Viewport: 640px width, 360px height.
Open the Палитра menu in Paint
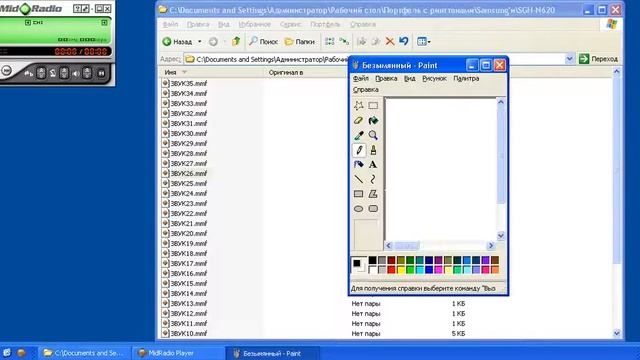pos(466,78)
